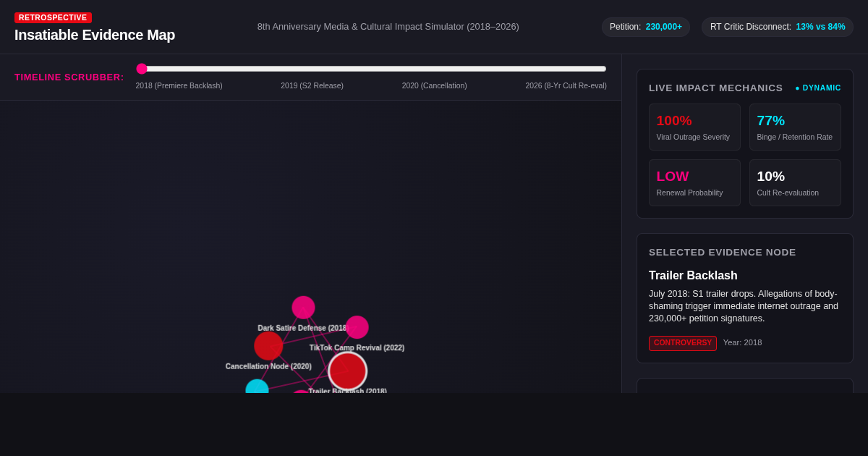Click the 'TIMELINE SCRUBBER:' label
Image resolution: width=868 pixels, height=456 pixels.
pos(69,77)
